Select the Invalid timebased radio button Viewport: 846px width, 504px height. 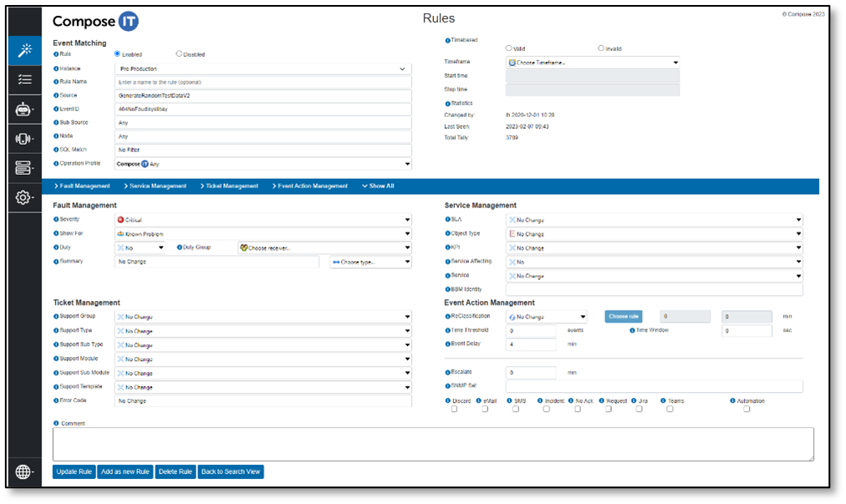(601, 48)
